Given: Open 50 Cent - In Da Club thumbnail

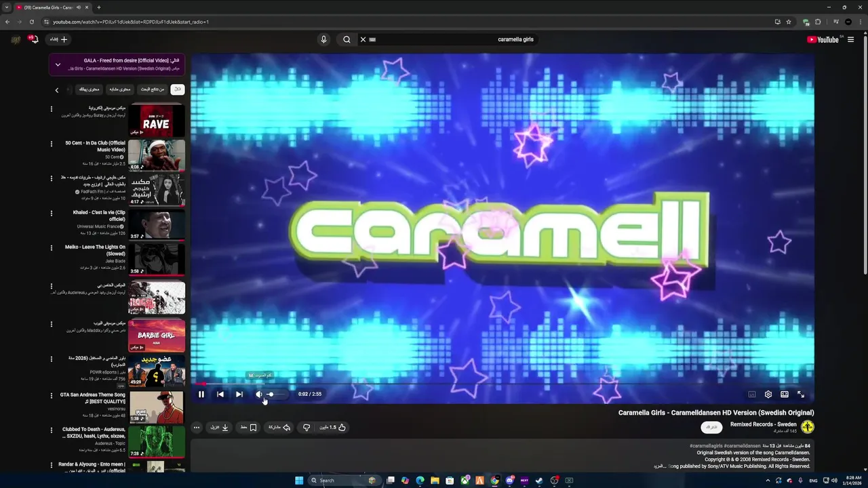Looking at the screenshot, I should (x=157, y=155).
